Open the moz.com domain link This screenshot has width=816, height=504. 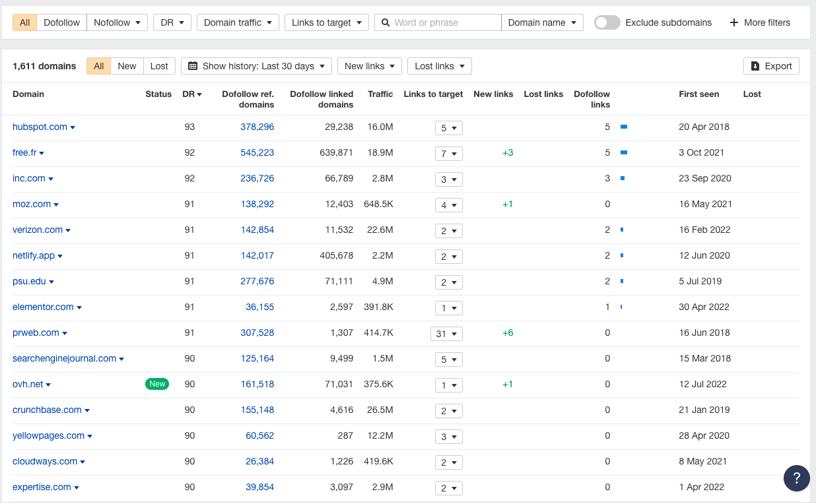[x=32, y=204]
